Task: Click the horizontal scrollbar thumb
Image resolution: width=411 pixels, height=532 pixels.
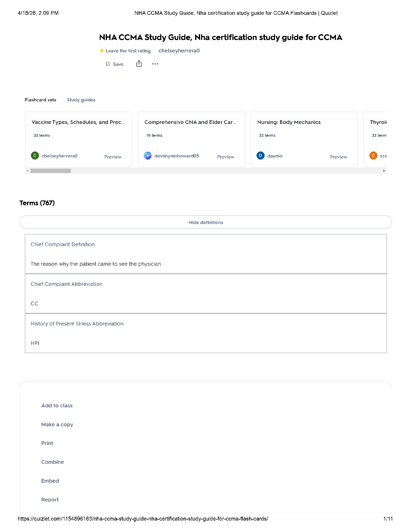Action: (x=51, y=171)
